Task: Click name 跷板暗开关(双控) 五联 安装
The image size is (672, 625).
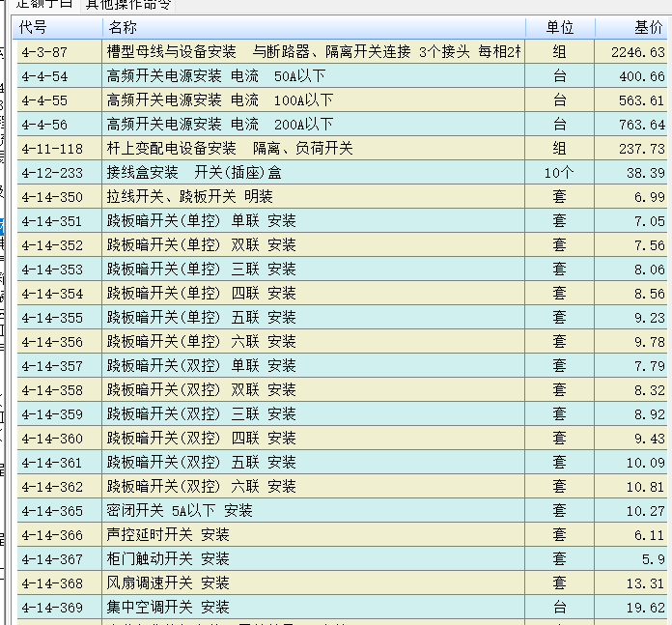Action: coord(202,463)
